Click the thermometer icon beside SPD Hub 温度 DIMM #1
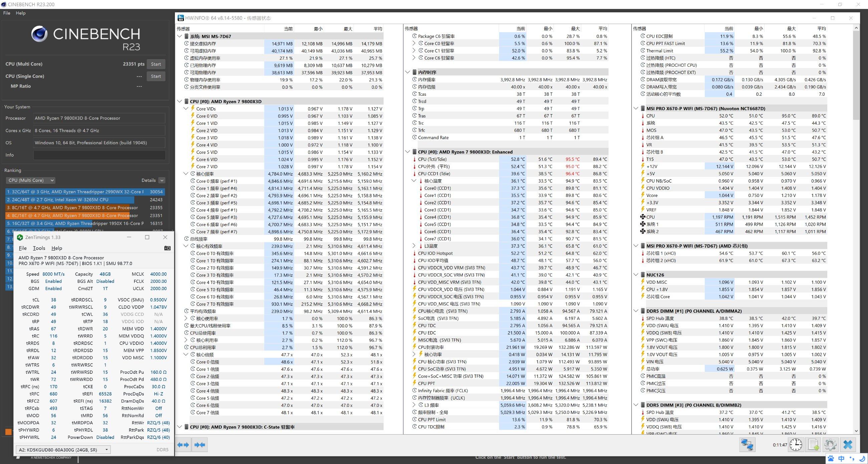 [643, 318]
